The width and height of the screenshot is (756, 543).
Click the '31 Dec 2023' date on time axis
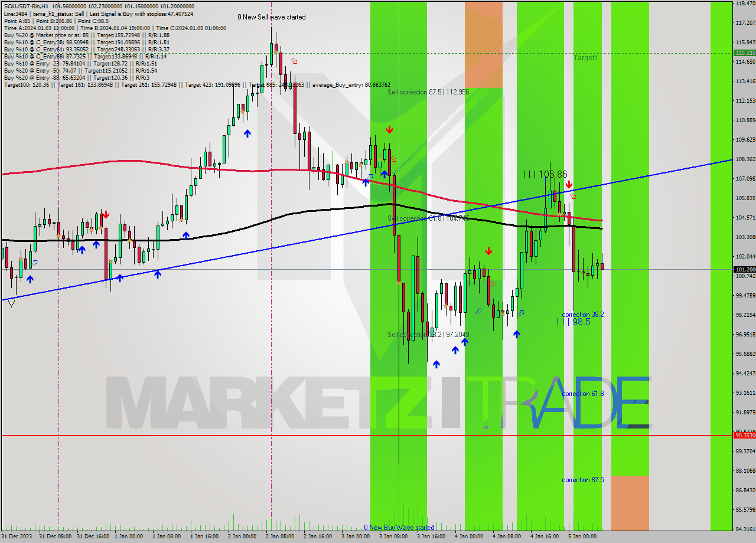pyautogui.click(x=17, y=537)
